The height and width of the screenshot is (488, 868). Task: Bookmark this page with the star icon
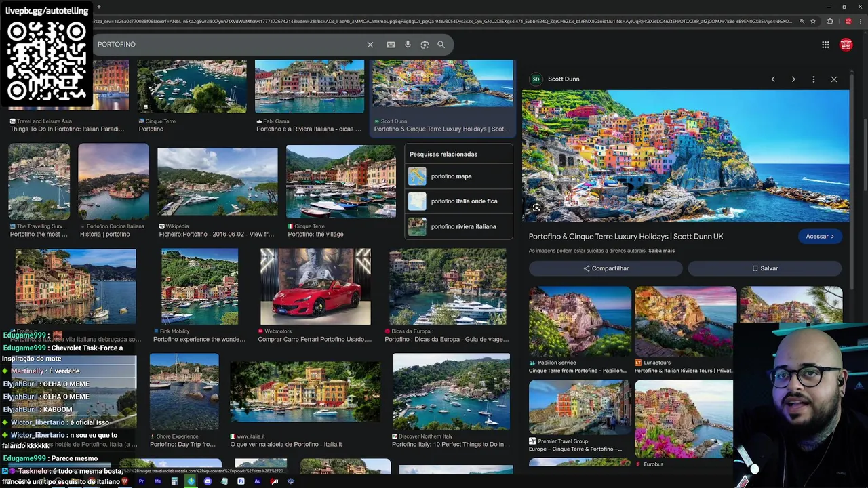coord(813,21)
